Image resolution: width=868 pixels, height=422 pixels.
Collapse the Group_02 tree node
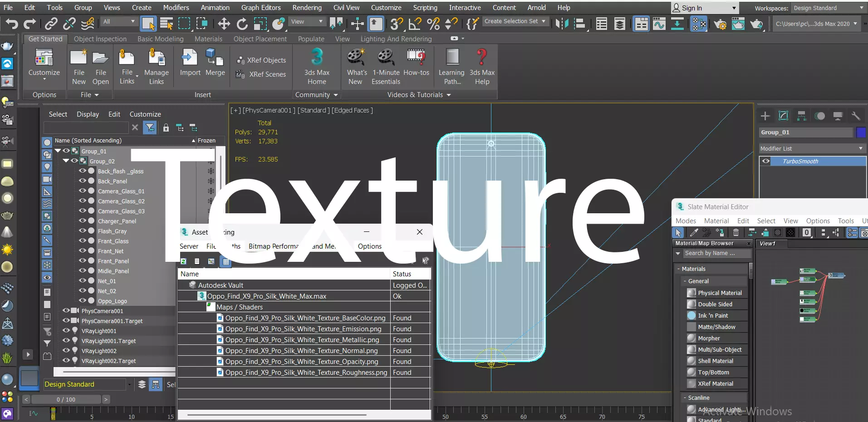click(x=66, y=161)
